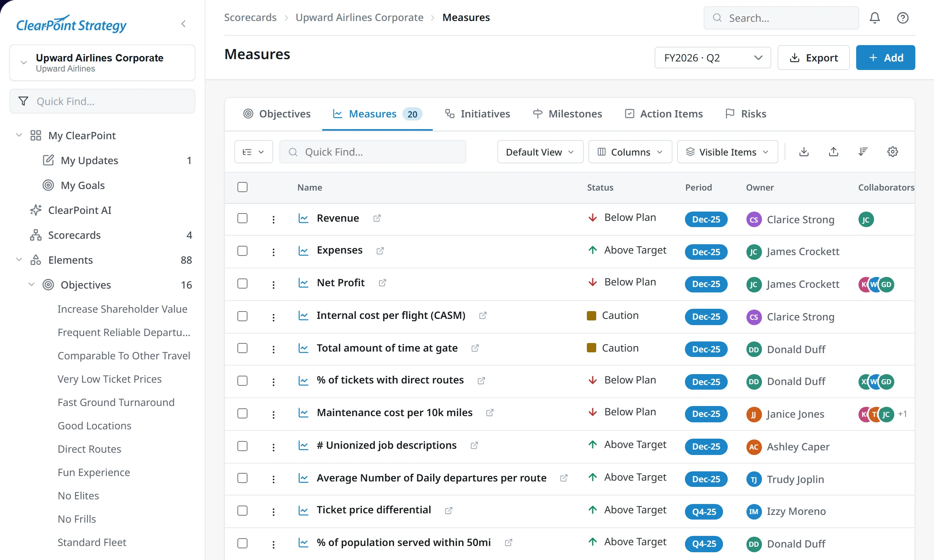Open Revenue in new window icon
The width and height of the screenshot is (934, 560).
point(377,218)
